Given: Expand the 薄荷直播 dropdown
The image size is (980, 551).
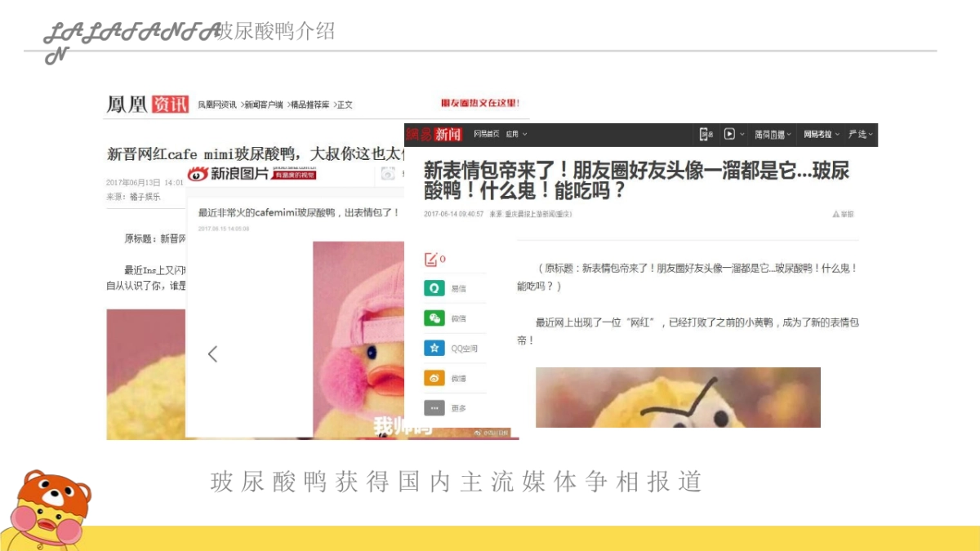Looking at the screenshot, I should 771,134.
